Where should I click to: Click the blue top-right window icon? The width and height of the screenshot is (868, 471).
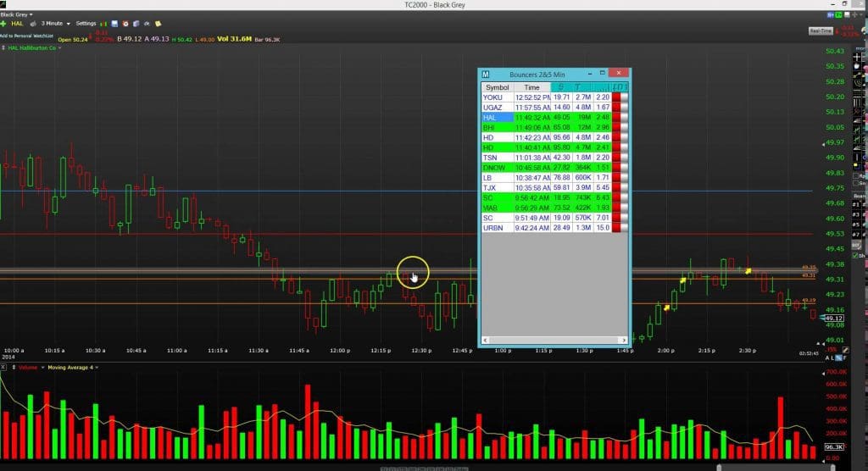pyautogui.click(x=831, y=15)
